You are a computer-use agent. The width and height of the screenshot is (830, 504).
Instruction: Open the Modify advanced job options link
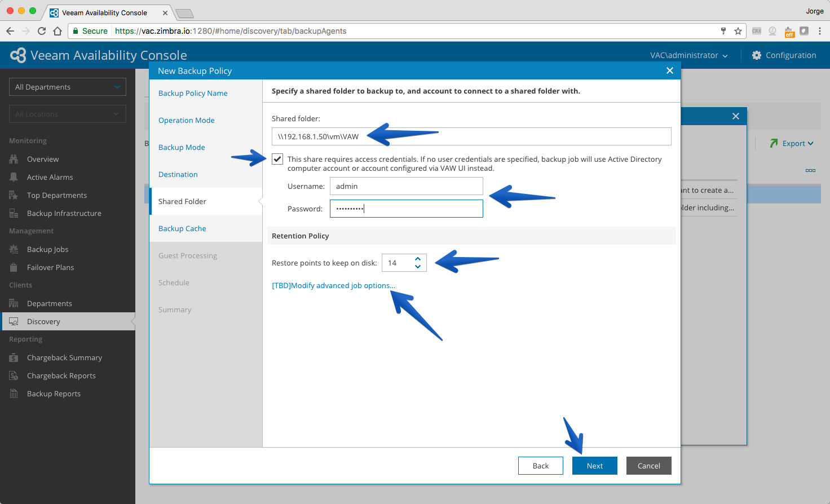tap(334, 285)
